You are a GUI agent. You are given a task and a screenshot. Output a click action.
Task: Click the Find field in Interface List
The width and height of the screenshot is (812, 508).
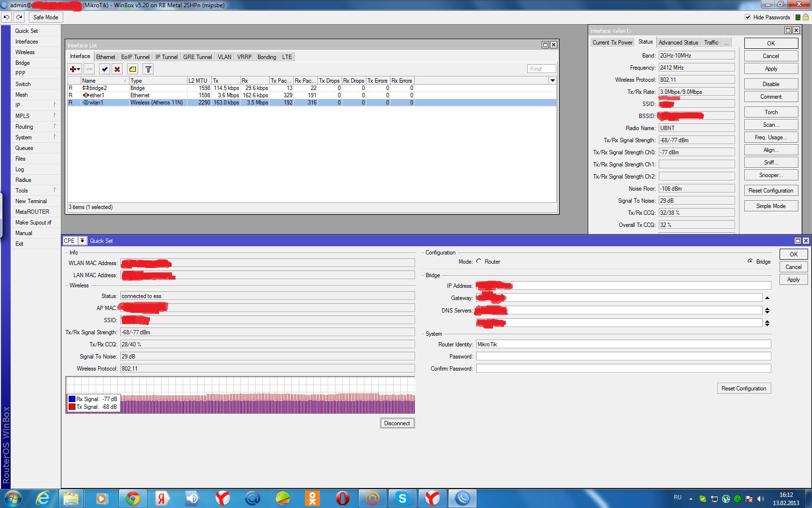541,69
